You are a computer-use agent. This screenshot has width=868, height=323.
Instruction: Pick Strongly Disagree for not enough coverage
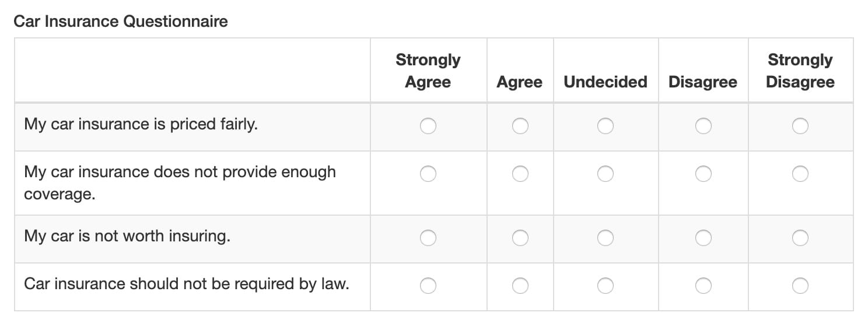pyautogui.click(x=800, y=174)
